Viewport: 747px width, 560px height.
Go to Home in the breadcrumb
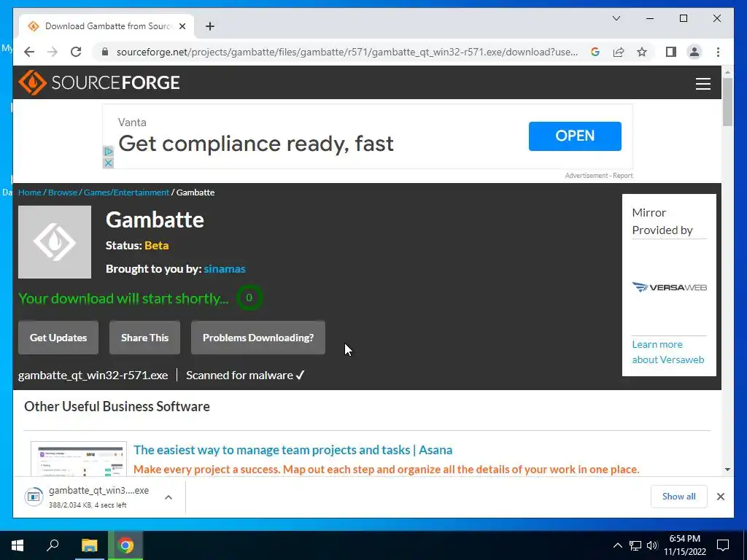29,192
